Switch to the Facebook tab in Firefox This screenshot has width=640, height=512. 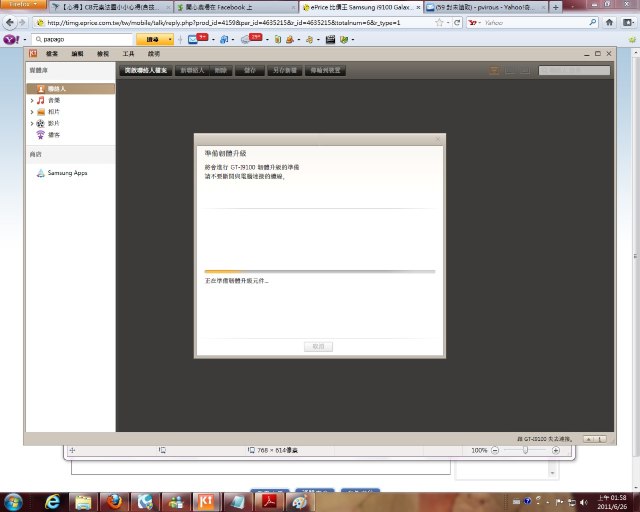tap(236, 7)
